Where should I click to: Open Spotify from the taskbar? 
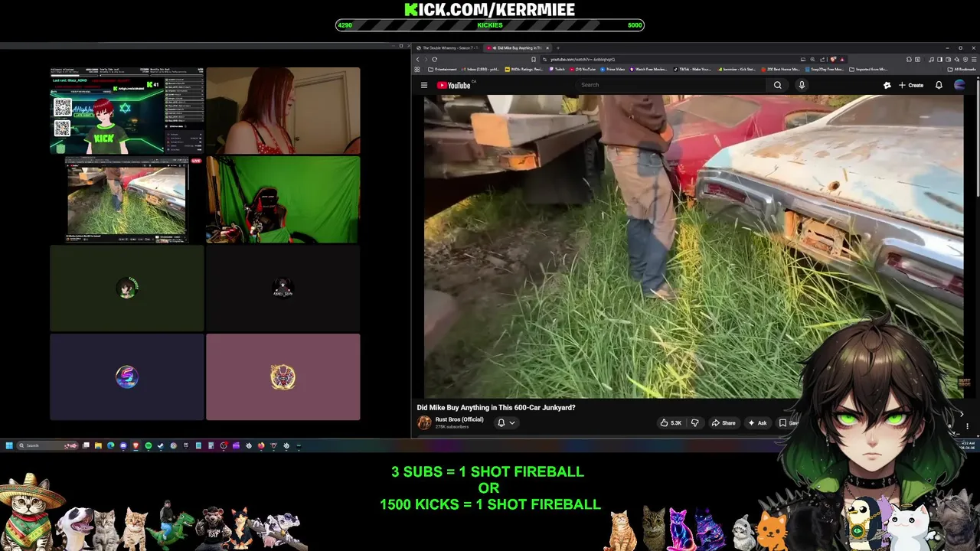[x=149, y=445]
